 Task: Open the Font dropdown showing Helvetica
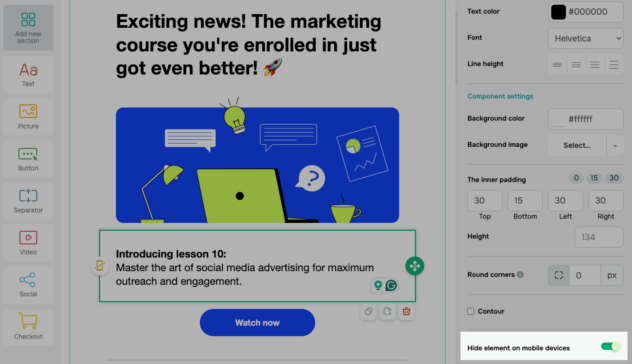[x=586, y=38]
